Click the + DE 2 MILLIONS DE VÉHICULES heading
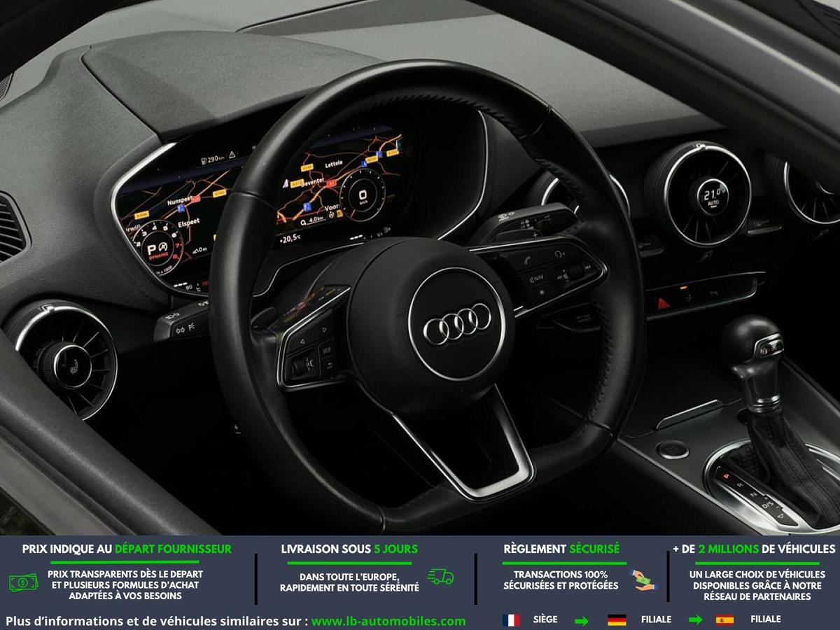Screen dimensions: 840x630 tap(754, 549)
